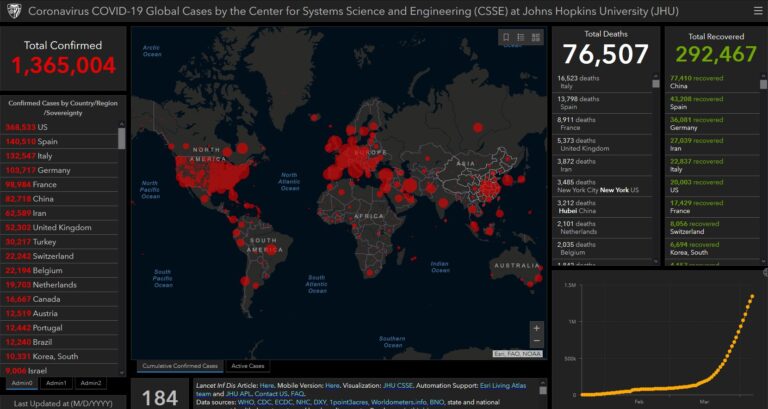This screenshot has height=409, width=768.
Task: Select Canada in the confirmed cases list
Action: tap(60, 299)
